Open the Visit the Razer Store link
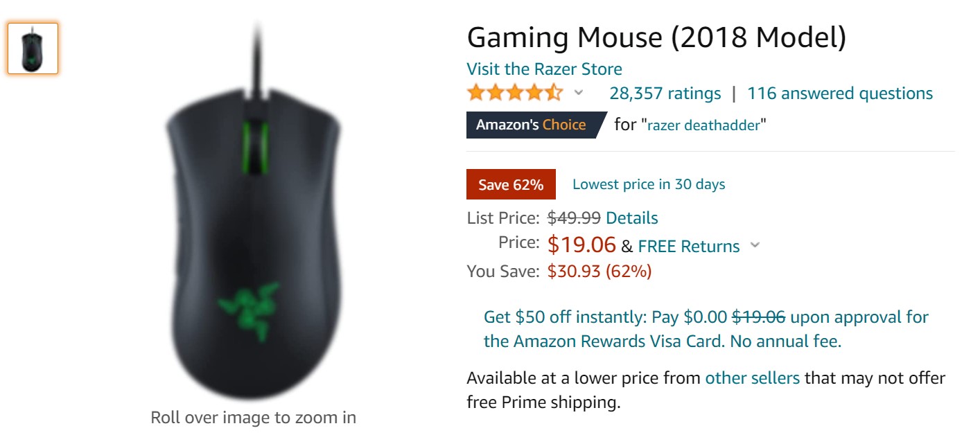Viewport: 980px width, 435px height. click(544, 69)
